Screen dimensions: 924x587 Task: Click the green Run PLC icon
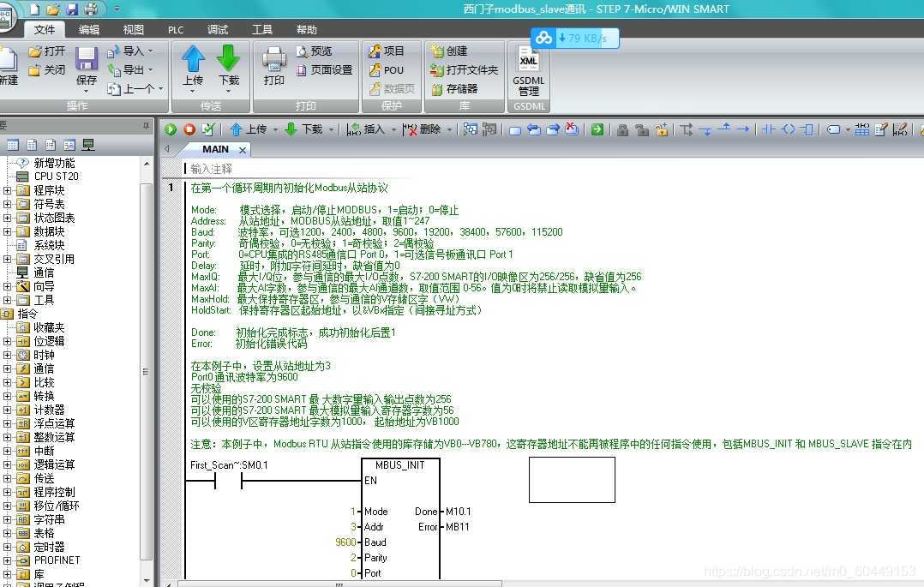click(x=171, y=129)
